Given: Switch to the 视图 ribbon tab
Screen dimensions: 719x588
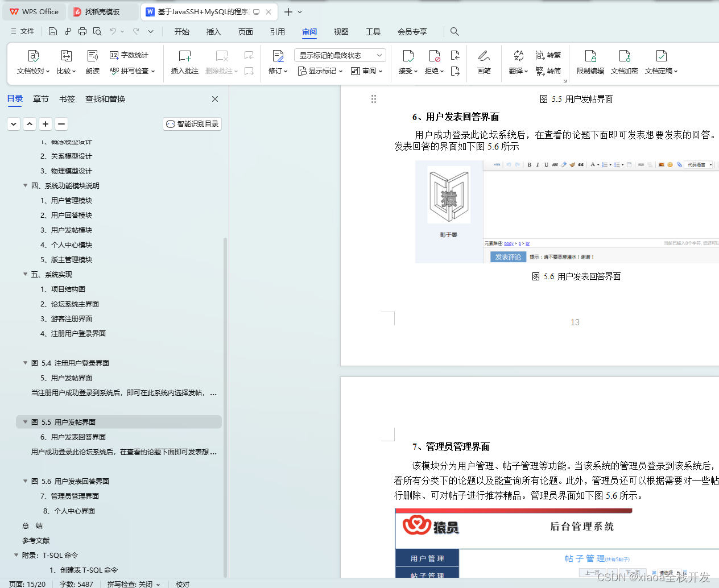Looking at the screenshot, I should (x=341, y=32).
